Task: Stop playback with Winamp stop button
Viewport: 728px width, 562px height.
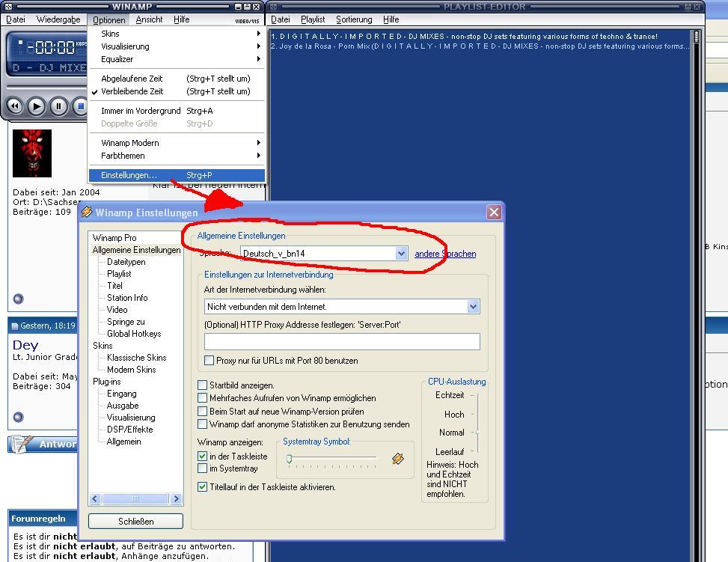Action: click(x=80, y=106)
